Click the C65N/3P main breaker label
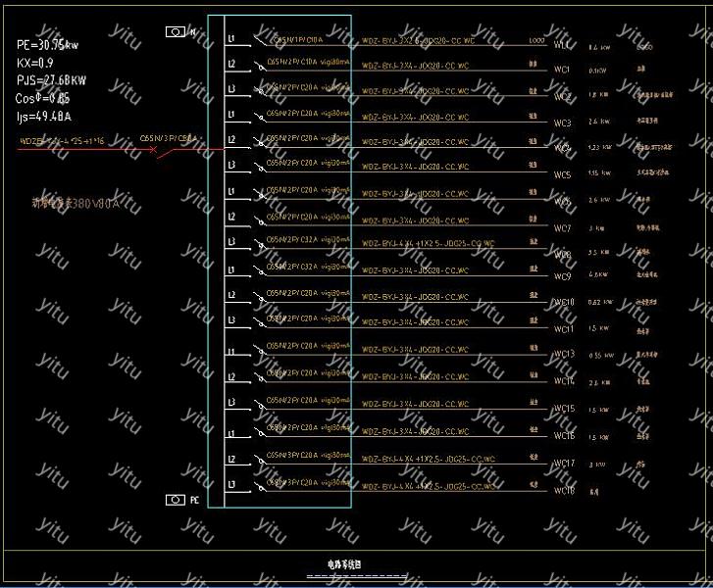 (169, 139)
